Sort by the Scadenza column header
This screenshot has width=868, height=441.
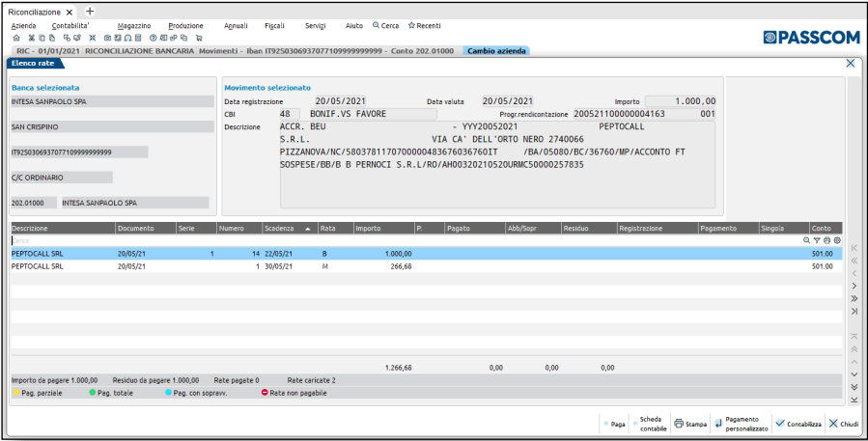tap(290, 228)
